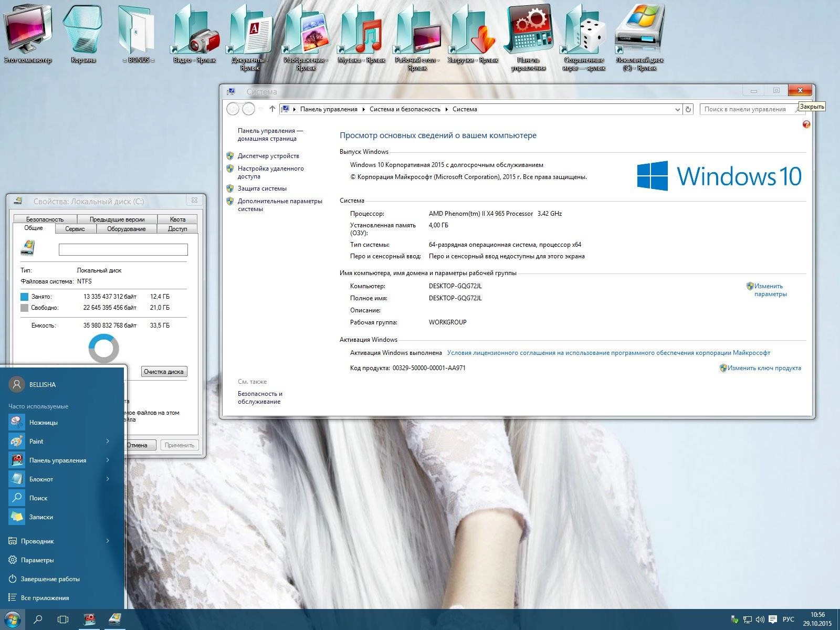Open taskbar search magnifier icon
Image resolution: width=840 pixels, height=630 pixels.
38,619
